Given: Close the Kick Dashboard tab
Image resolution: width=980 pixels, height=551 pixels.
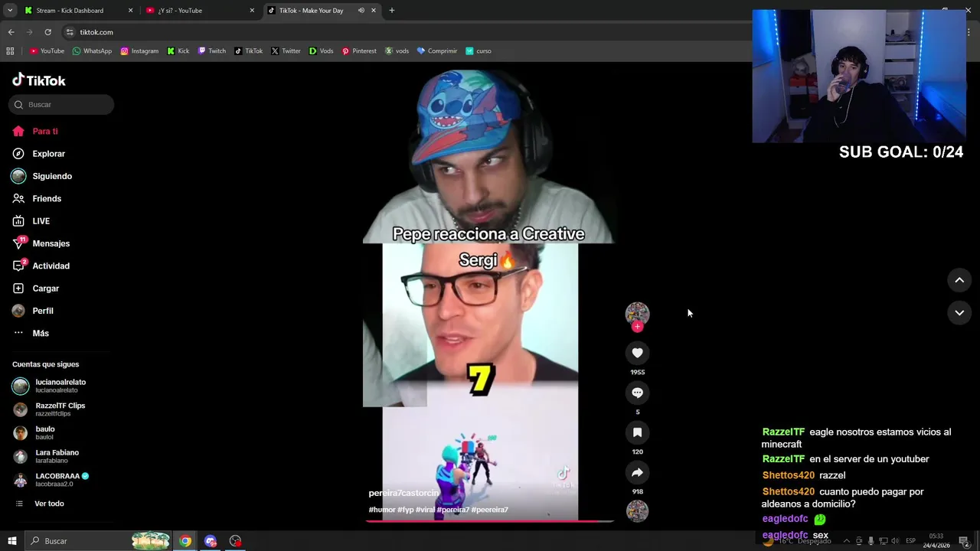Looking at the screenshot, I should pyautogui.click(x=130, y=11).
